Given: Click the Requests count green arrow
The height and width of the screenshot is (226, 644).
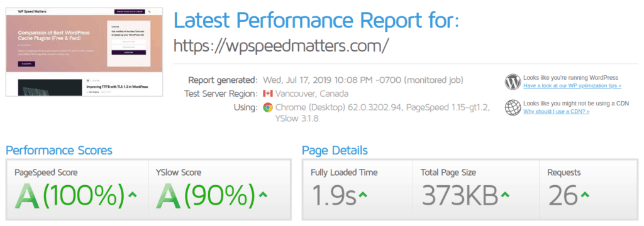Looking at the screenshot, I should [585, 195].
